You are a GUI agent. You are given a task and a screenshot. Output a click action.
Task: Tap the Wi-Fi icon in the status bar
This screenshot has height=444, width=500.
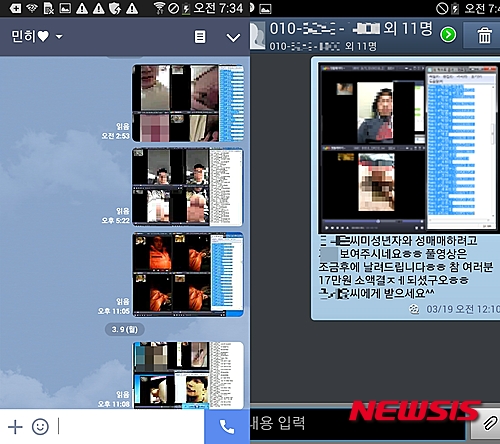click(x=159, y=8)
